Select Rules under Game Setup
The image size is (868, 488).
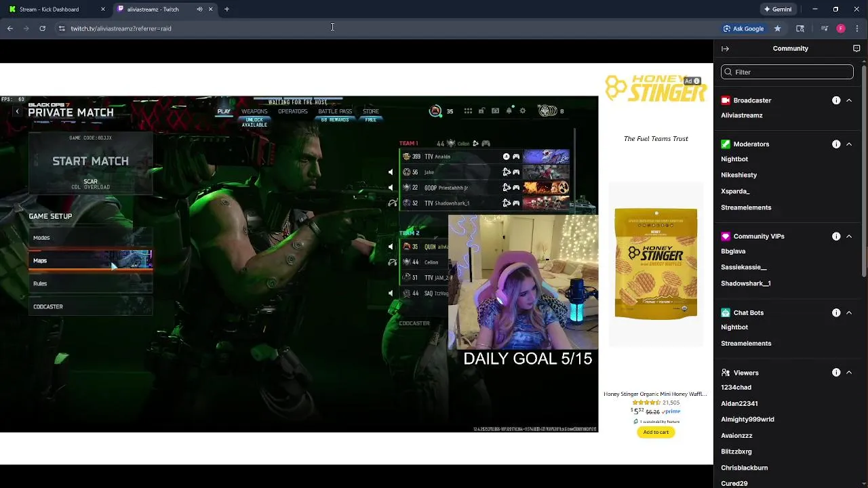[90, 283]
